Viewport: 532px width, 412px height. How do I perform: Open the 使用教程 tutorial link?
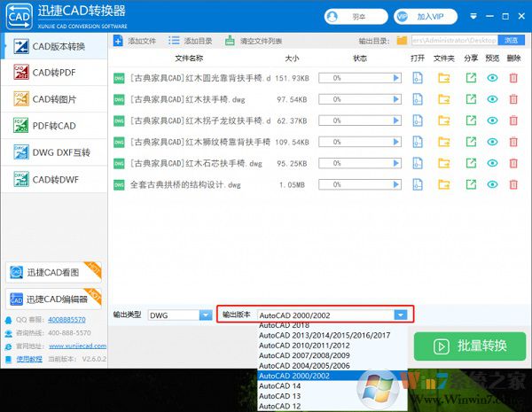click(29, 359)
